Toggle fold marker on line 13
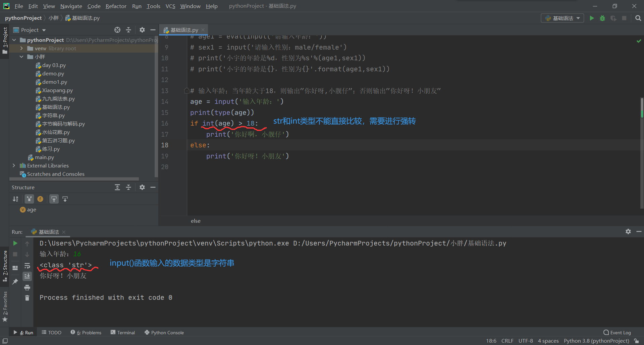This screenshot has height=345, width=644. point(186,90)
